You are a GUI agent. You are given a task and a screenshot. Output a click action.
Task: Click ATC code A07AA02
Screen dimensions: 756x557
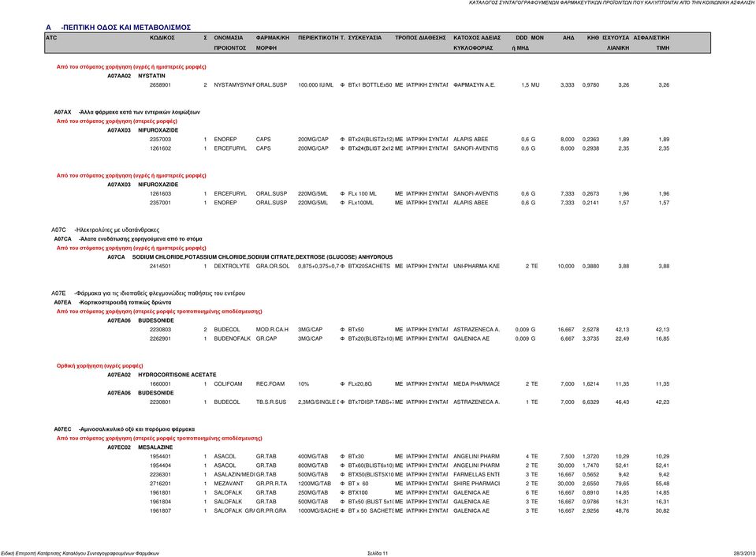coord(118,76)
